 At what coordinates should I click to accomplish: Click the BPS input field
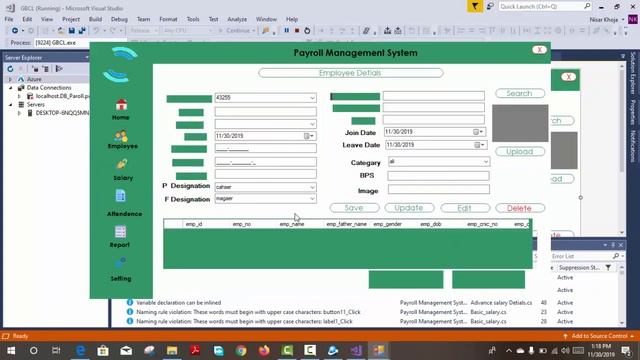(x=438, y=176)
